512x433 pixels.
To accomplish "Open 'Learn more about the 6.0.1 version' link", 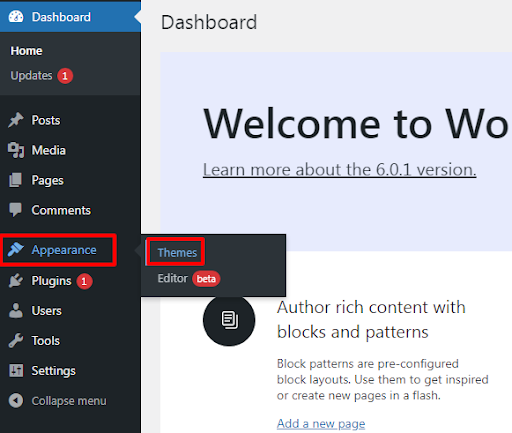I will (x=340, y=170).
